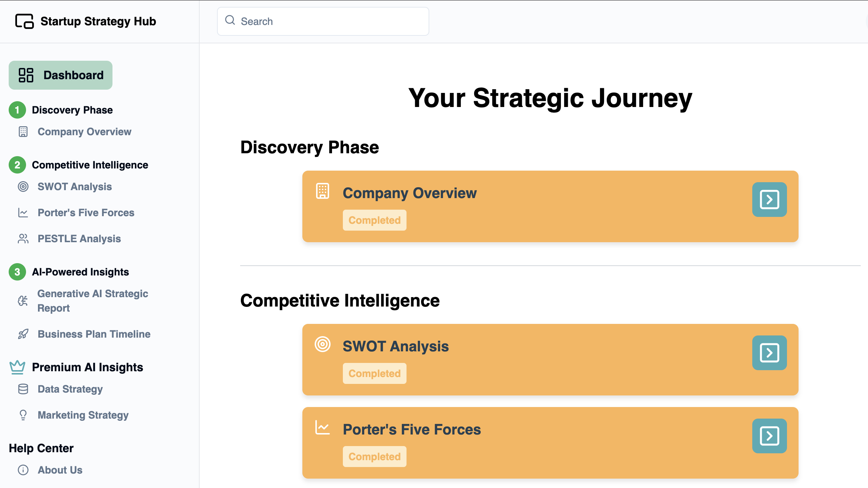Click the rocket icon for Business Plan Timeline
This screenshot has width=868, height=488.
(x=23, y=334)
